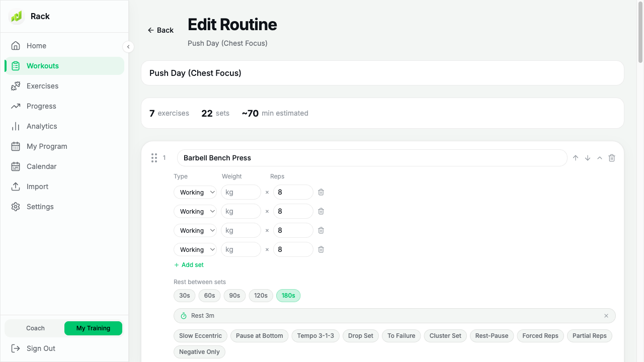Click the page vertical scrollbar
Image resolution: width=644 pixels, height=362 pixels.
(640, 33)
